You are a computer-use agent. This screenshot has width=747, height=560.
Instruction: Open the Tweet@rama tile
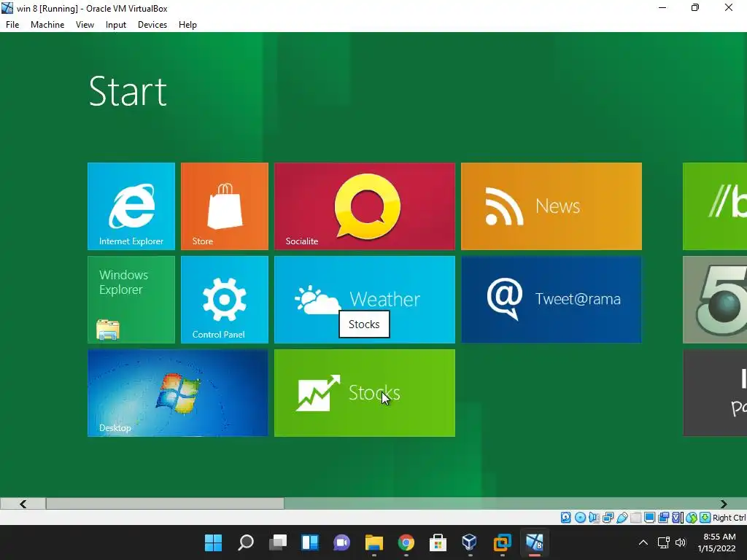(551, 300)
